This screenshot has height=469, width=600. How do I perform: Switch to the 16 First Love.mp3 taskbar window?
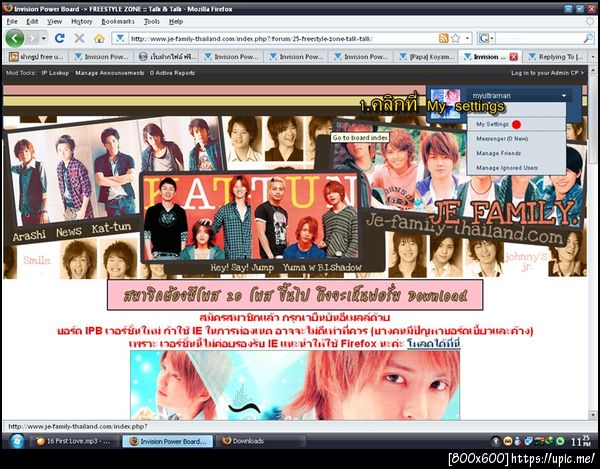73,441
